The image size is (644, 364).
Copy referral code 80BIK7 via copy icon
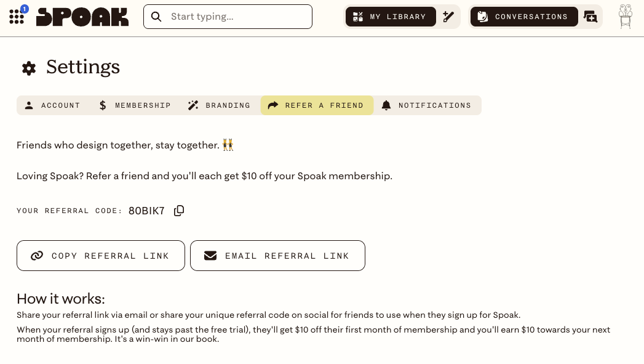pyautogui.click(x=179, y=211)
